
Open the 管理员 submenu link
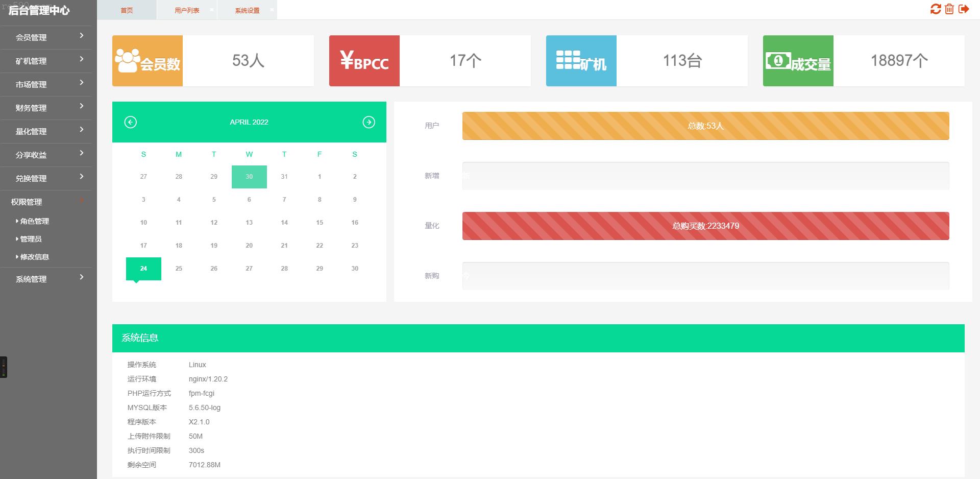click(31, 239)
